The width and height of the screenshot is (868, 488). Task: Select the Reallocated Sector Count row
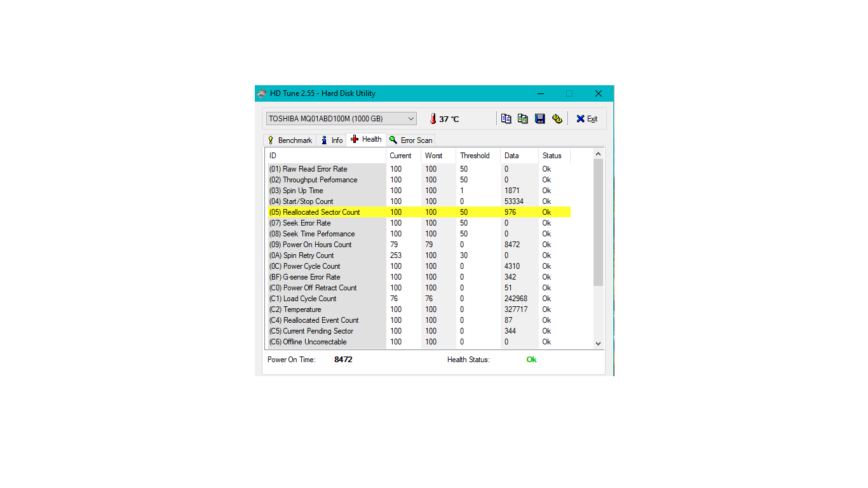click(418, 212)
